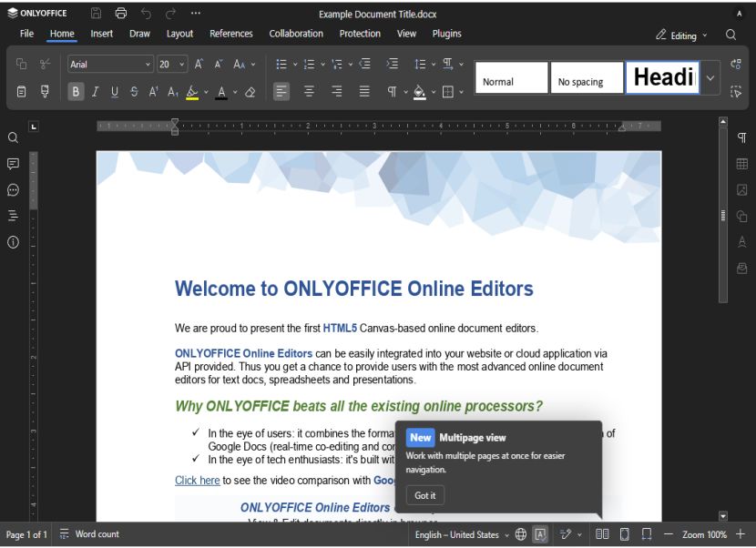Click the Select All icon under Replace
This screenshot has height=548, width=756.
click(x=736, y=92)
